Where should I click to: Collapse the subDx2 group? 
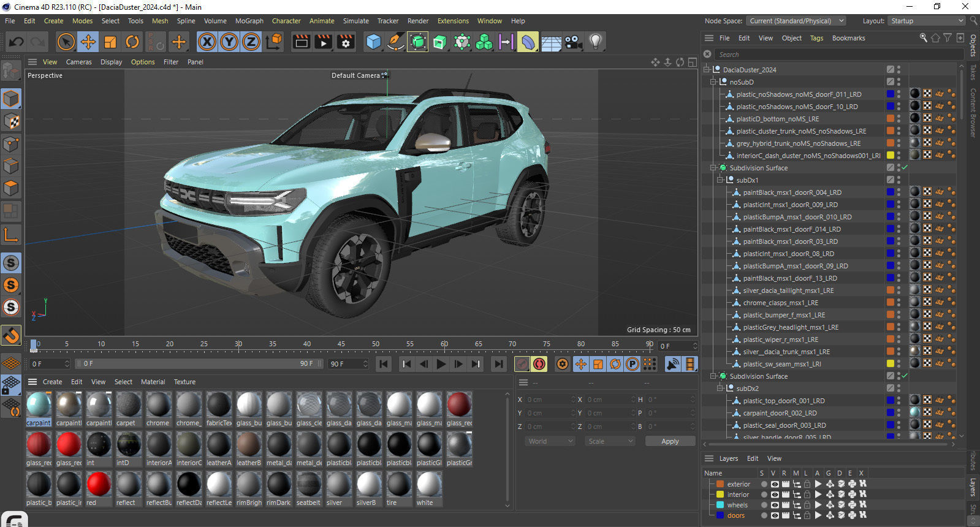(x=720, y=389)
